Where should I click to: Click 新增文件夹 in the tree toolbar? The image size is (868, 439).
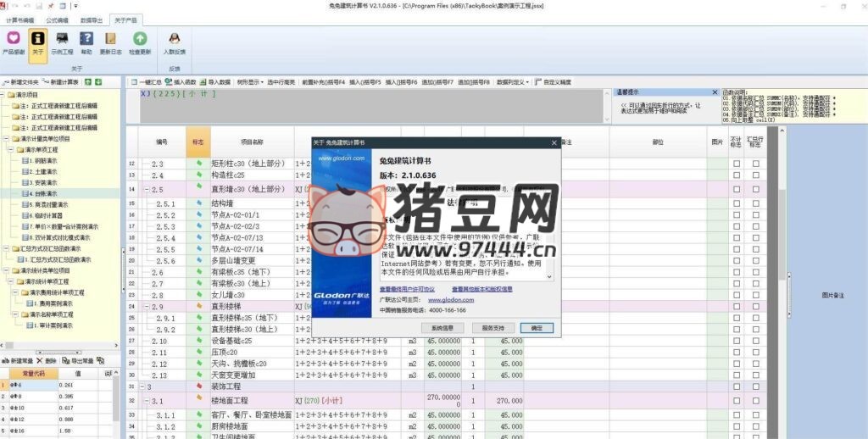[x=20, y=82]
